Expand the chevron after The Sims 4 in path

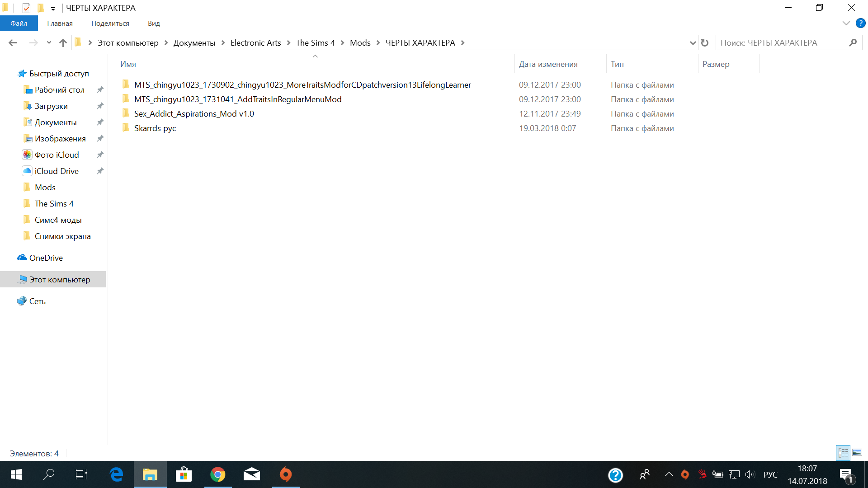tap(342, 42)
